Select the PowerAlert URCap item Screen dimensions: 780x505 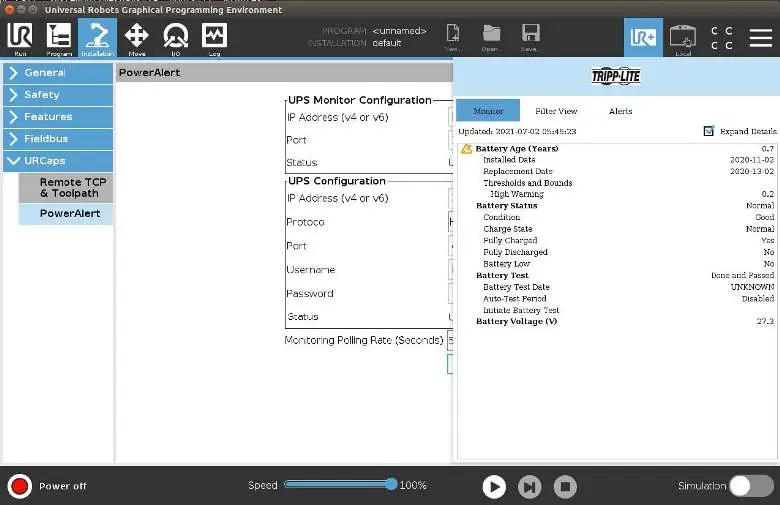click(x=66, y=213)
